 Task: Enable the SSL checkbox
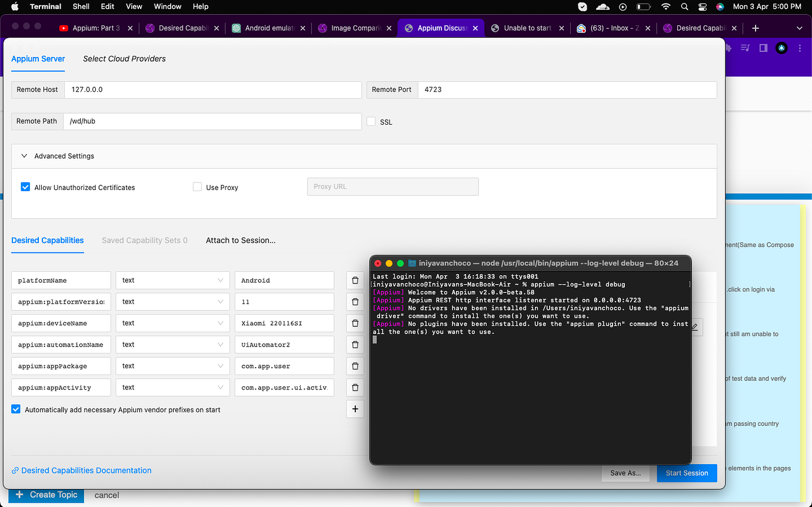pos(371,121)
